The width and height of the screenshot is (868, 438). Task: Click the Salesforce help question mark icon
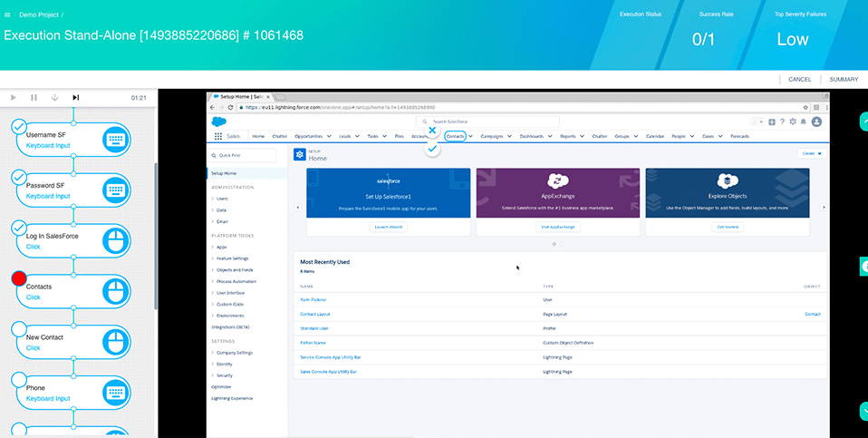coord(783,122)
